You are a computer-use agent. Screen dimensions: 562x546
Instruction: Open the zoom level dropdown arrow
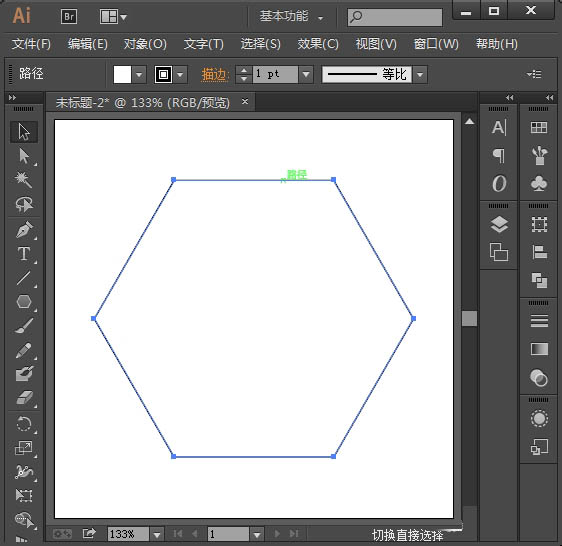(157, 534)
